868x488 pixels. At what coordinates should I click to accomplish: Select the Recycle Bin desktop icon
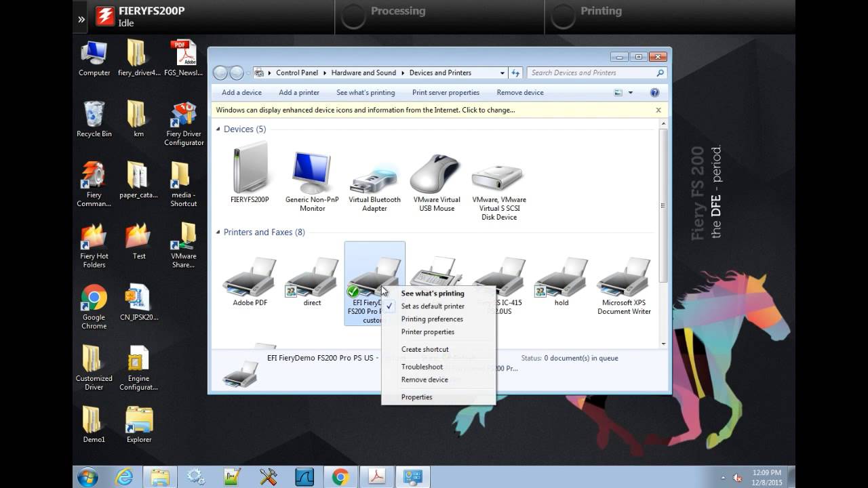[94, 119]
